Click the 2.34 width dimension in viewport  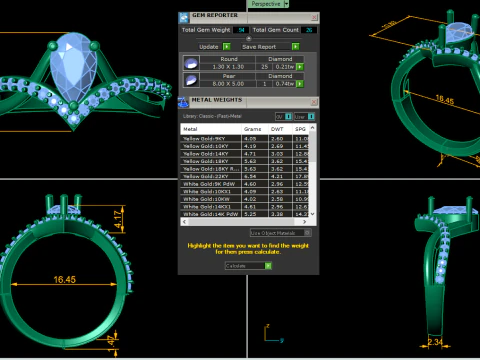(435, 342)
